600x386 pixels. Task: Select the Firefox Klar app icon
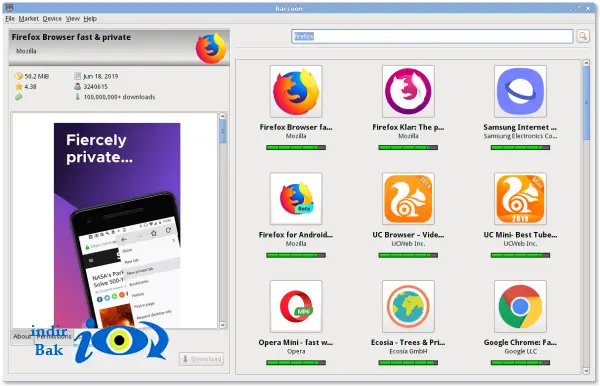pyautogui.click(x=408, y=91)
